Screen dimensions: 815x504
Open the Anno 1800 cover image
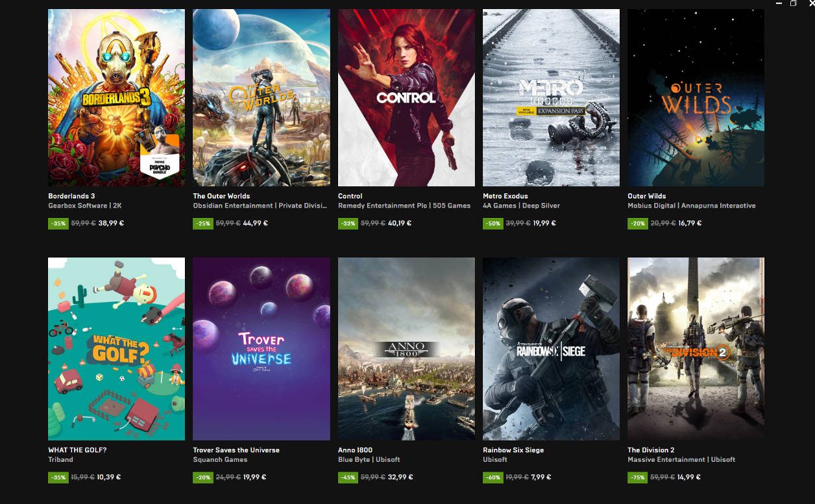click(x=406, y=349)
